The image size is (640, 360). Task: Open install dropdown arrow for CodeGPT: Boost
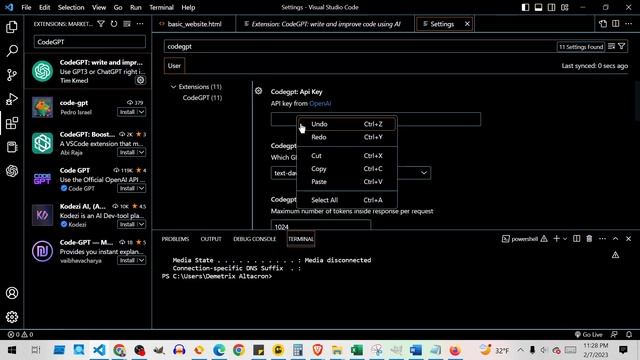(141, 152)
